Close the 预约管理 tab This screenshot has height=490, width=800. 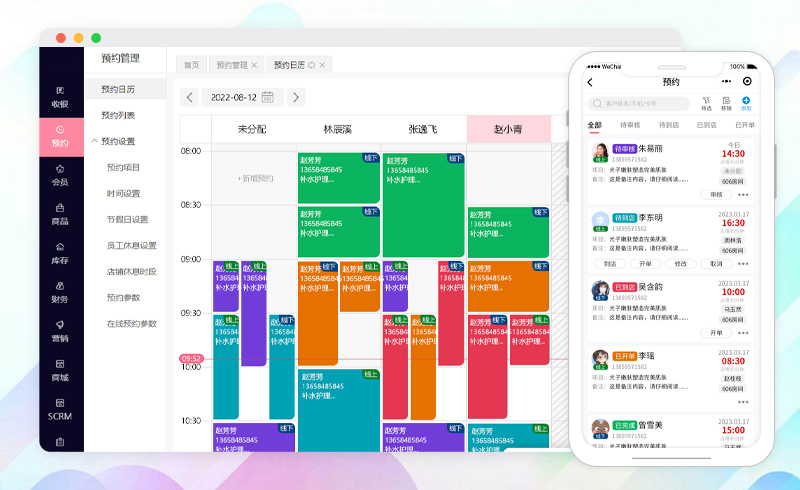pos(254,65)
